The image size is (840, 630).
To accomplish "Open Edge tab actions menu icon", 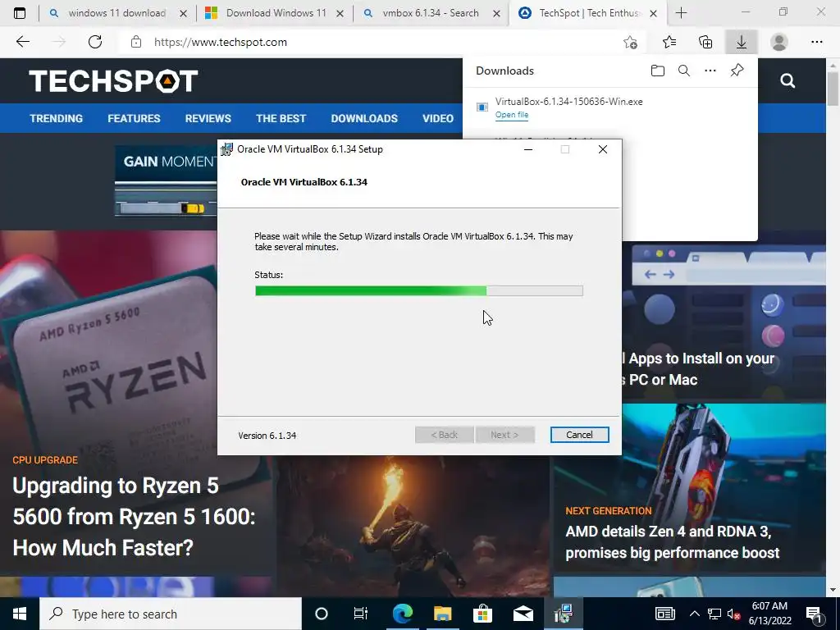I will 20,13.
